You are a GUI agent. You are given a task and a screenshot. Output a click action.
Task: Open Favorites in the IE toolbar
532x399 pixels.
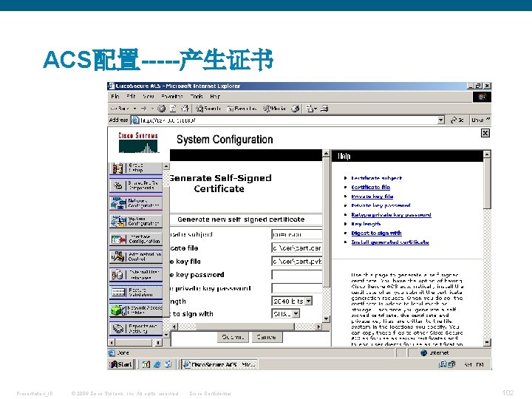pos(242,109)
